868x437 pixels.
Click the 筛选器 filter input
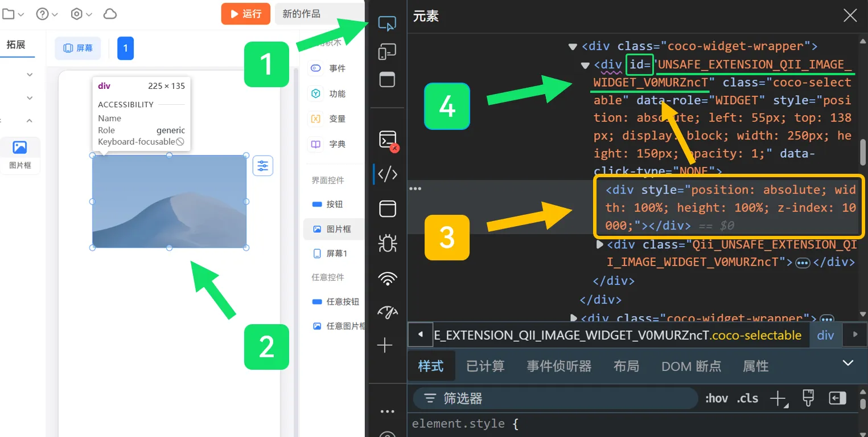coord(556,398)
